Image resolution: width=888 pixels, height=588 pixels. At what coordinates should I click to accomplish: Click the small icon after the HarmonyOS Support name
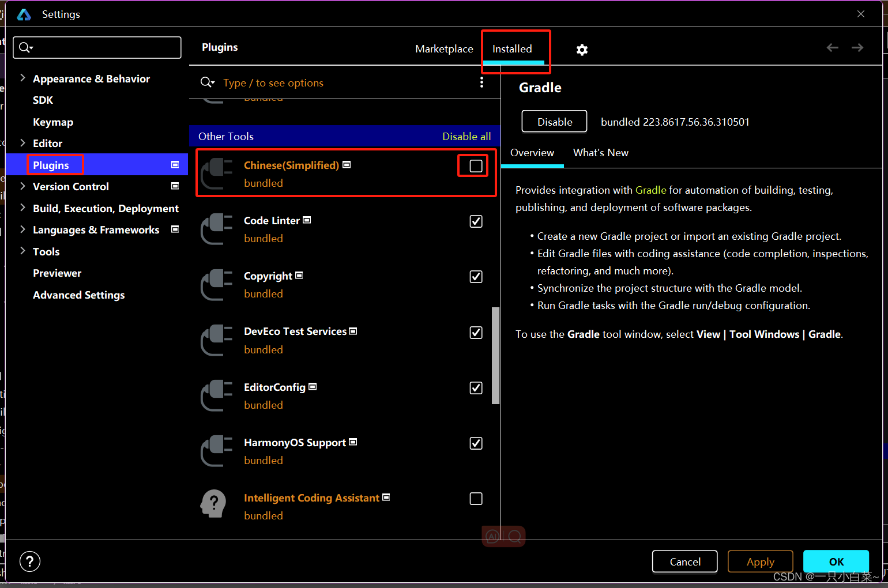(x=353, y=442)
